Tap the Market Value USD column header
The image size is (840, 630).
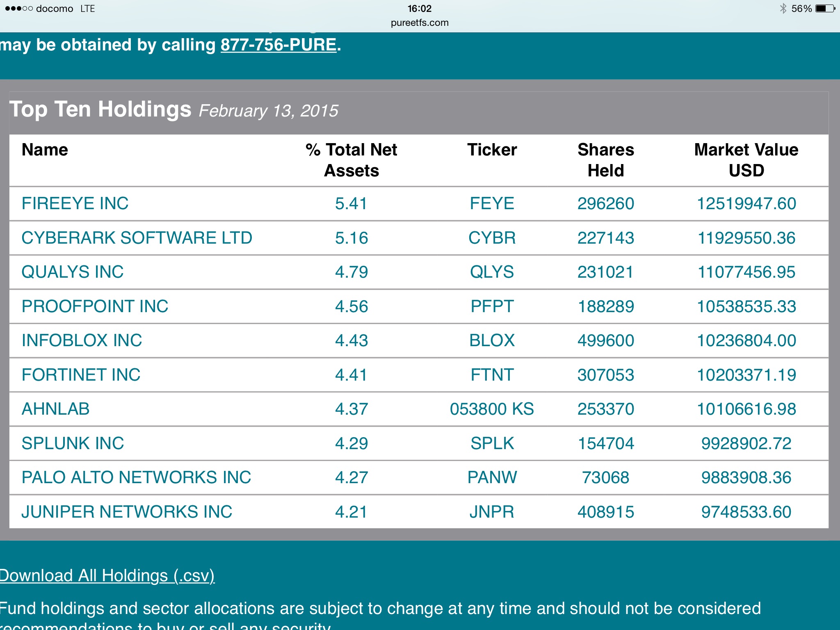[x=746, y=160]
